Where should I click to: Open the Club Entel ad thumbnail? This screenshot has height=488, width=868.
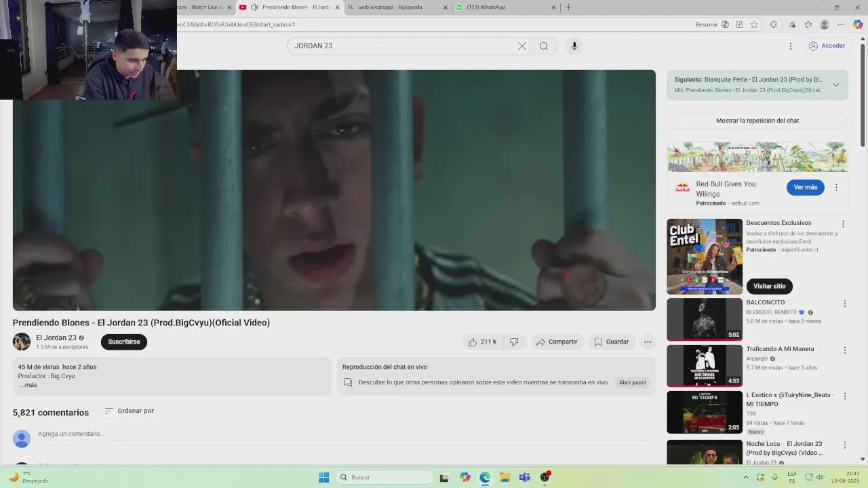tap(705, 256)
